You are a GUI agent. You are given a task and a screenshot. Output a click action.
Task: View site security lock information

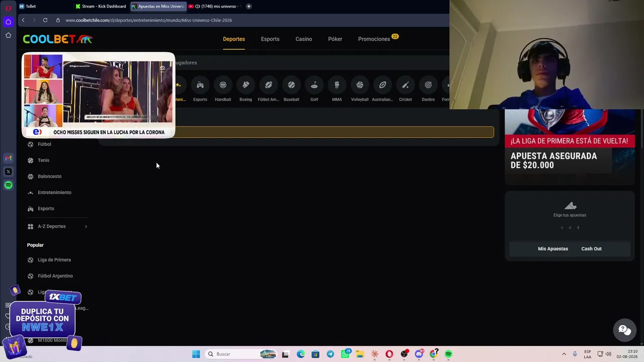click(x=58, y=20)
